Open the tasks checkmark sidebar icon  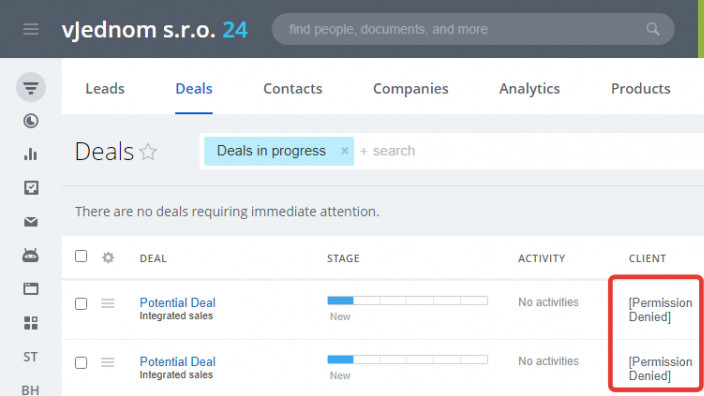[31, 188]
